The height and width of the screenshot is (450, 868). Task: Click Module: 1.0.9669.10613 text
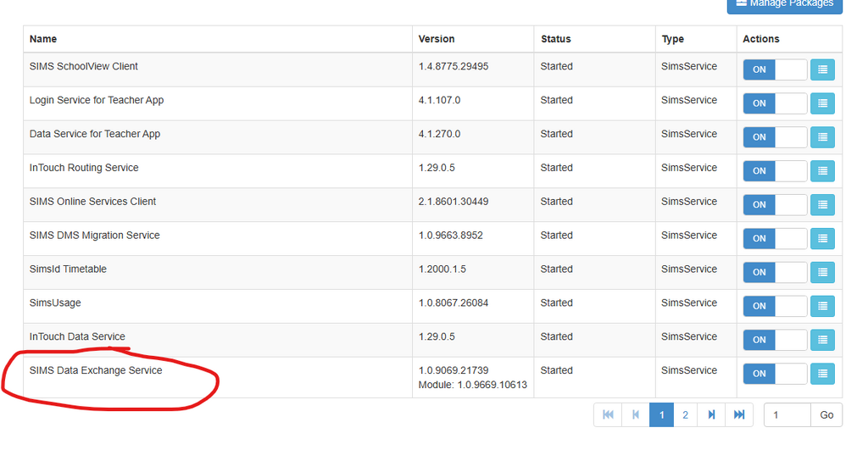point(473,385)
